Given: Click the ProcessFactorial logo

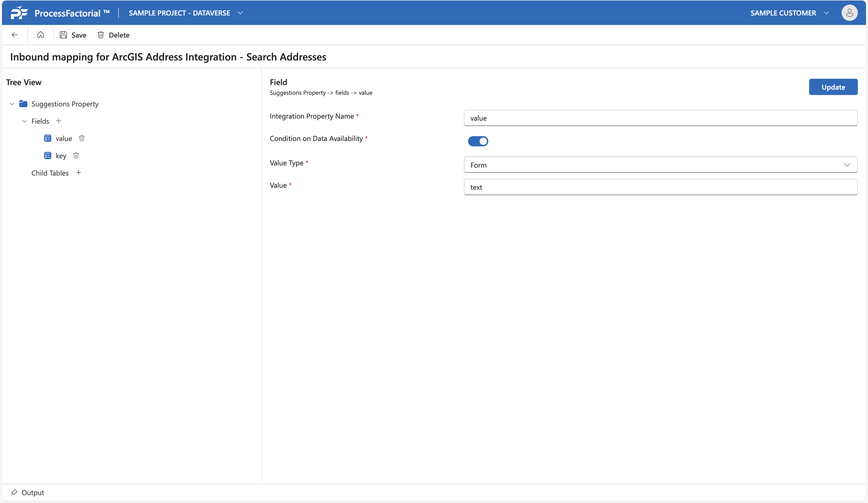Looking at the screenshot, I should (x=19, y=13).
